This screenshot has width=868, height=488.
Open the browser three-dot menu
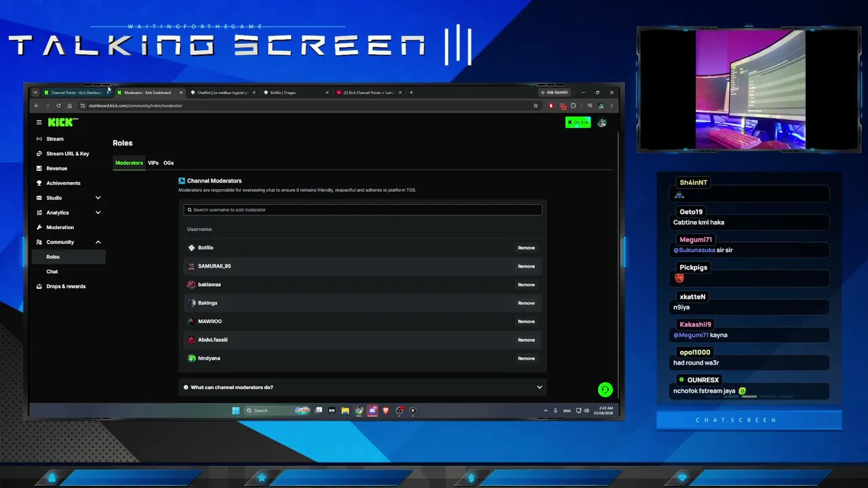612,106
